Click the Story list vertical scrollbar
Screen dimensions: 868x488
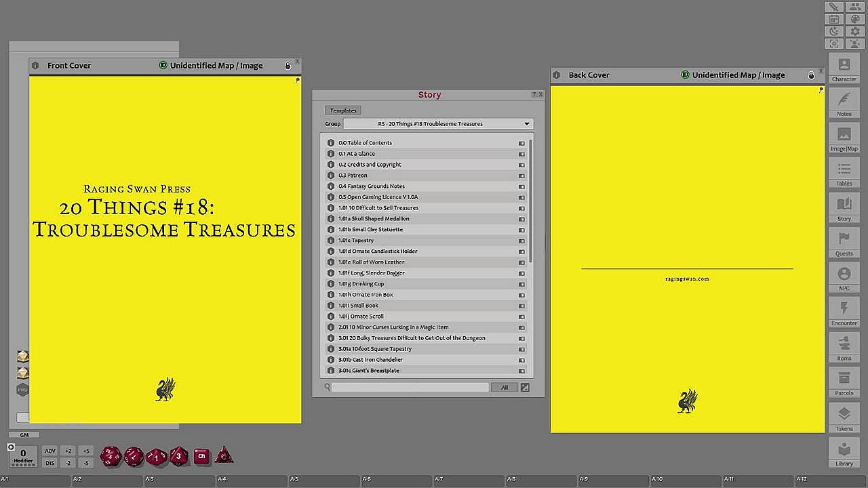coord(531,201)
